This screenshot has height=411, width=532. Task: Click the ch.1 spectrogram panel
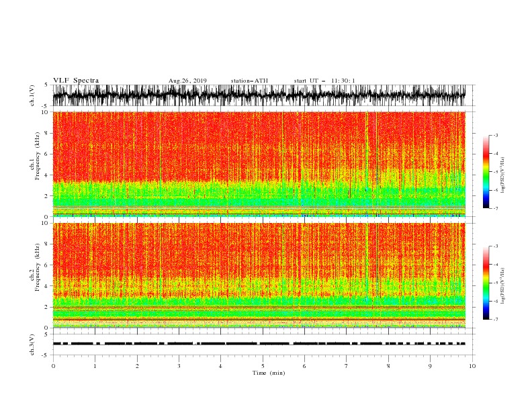(259, 164)
